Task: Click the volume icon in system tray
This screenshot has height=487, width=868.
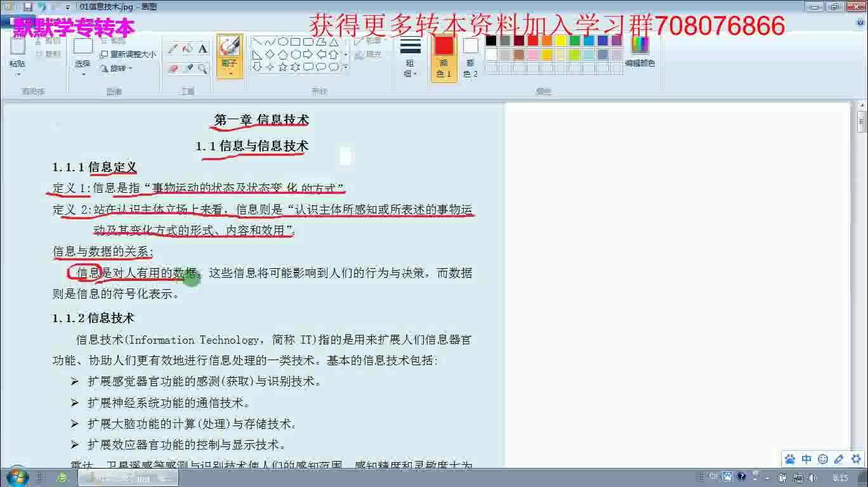Action: coord(813,478)
